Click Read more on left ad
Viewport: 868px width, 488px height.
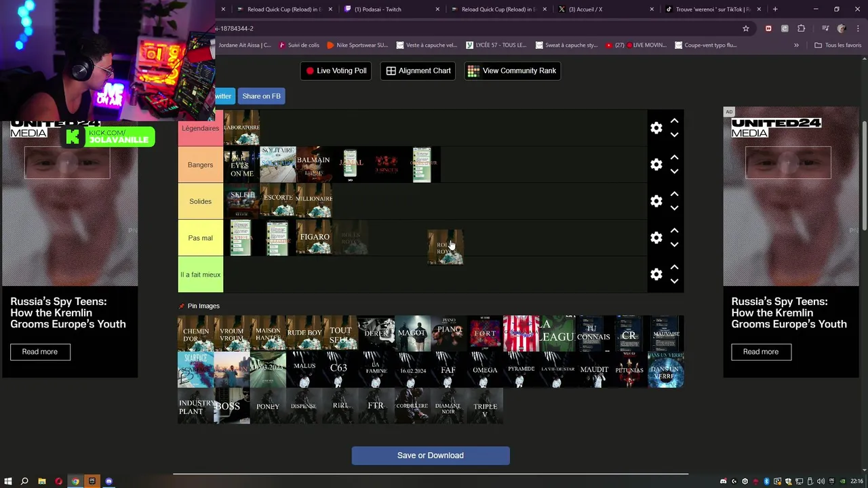[40, 352]
